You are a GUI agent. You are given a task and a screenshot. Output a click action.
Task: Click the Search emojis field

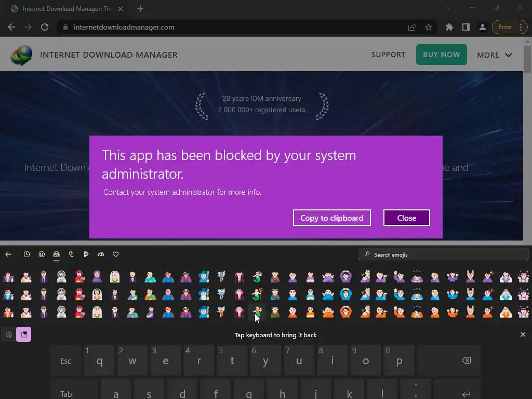point(444,255)
